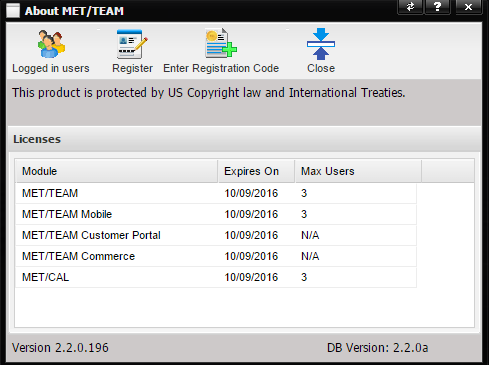
Task: Click the help question mark button
Action: 437,7
